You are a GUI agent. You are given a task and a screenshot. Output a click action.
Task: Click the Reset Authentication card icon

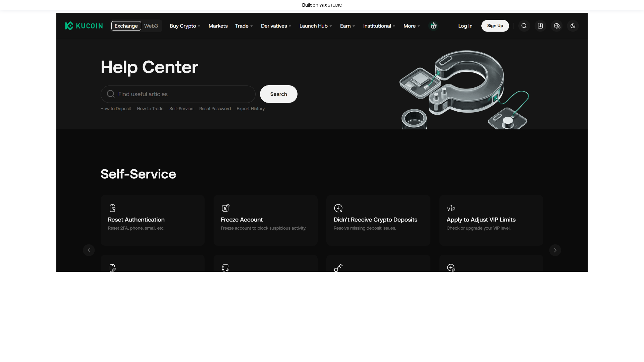[113, 208]
